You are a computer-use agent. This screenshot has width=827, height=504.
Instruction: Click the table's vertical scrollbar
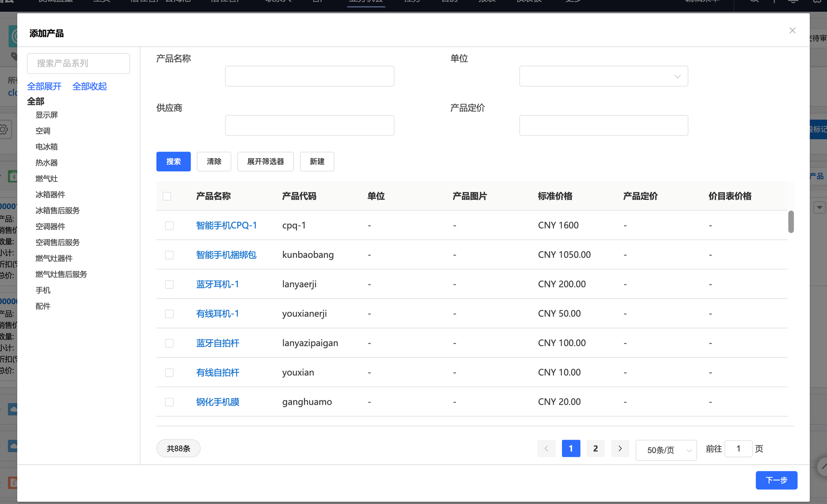(x=791, y=222)
